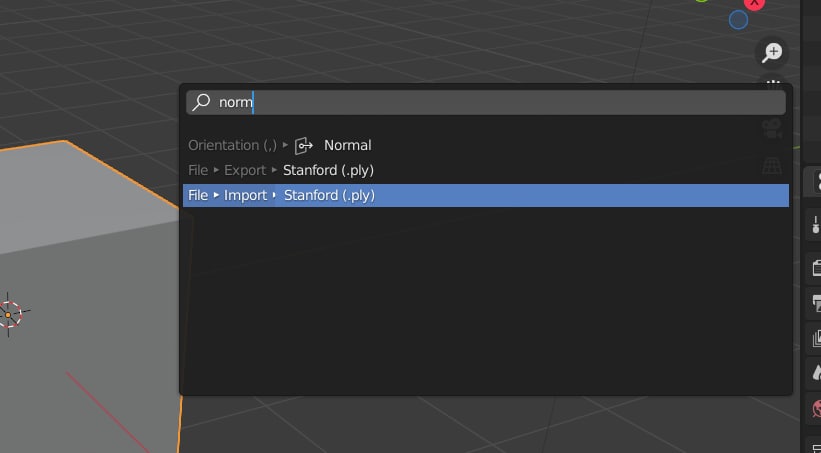Click the 3D cursor at cube origin
Viewport: 821px width, 453px height.
(8, 314)
